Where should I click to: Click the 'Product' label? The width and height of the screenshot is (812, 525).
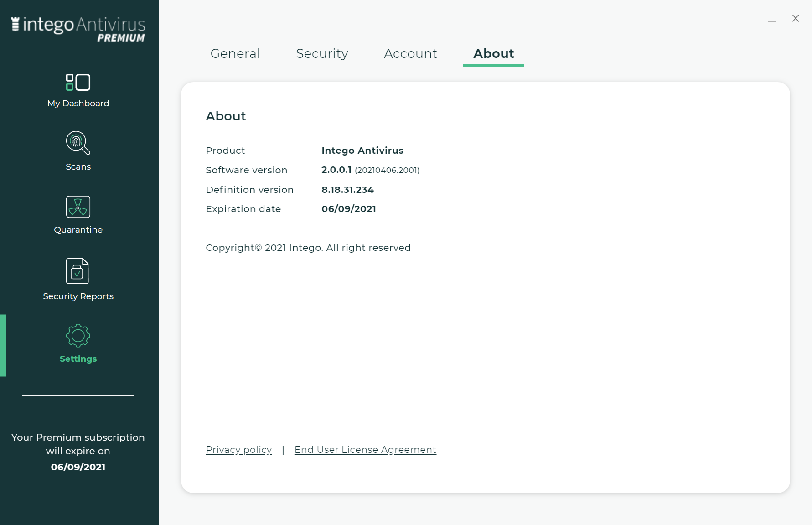coord(225,151)
